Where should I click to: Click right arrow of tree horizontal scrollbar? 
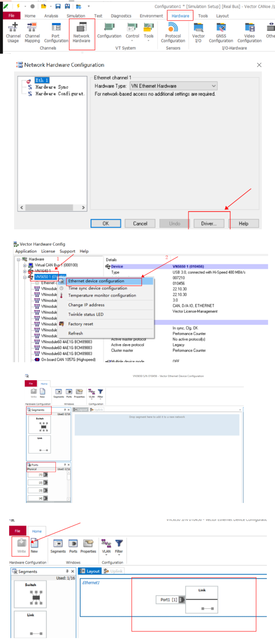pos(83,207)
